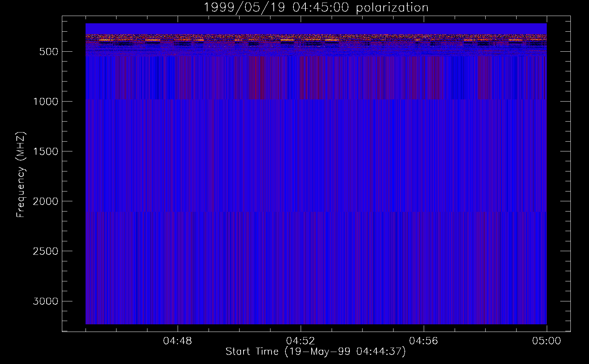Click the 1000 frequency tick label
This screenshot has height=364, width=589.
[46, 102]
